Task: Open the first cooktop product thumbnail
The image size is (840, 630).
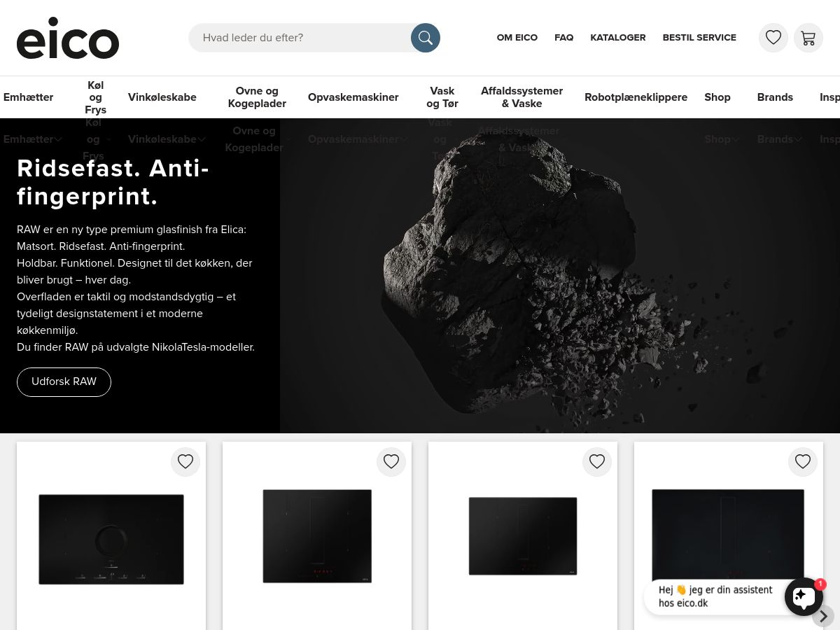Action: tap(111, 539)
